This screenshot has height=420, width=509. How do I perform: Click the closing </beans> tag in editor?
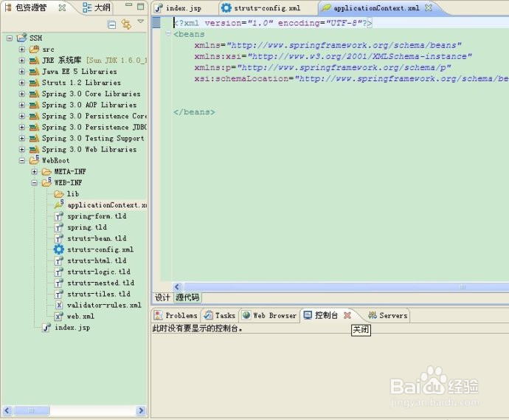(x=194, y=112)
